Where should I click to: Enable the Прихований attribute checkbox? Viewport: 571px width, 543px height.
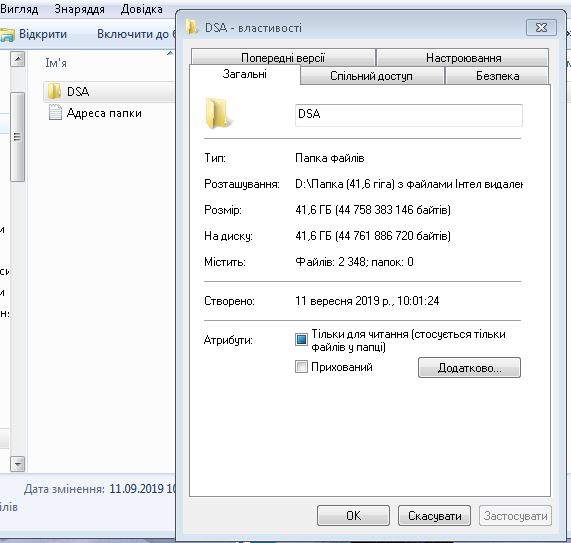click(301, 366)
